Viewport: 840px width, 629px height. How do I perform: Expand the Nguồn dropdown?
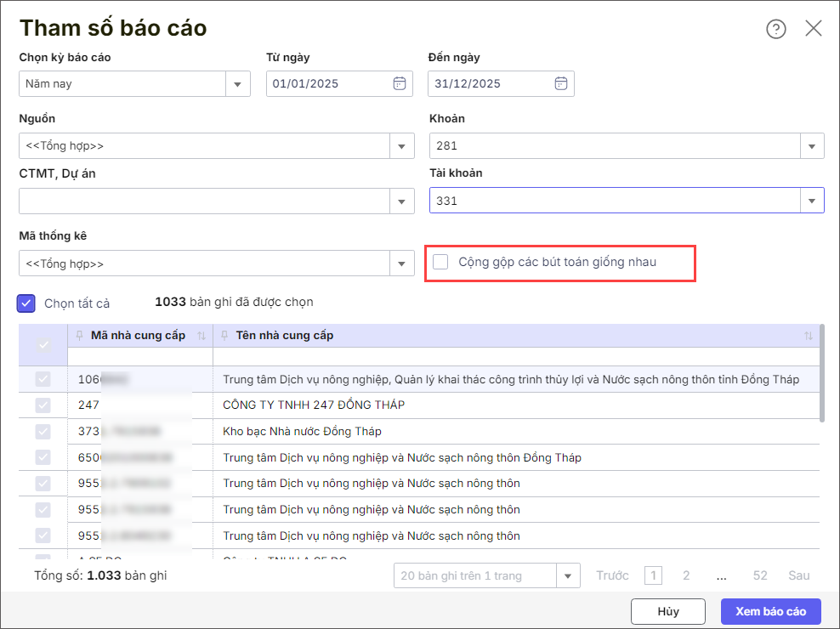(401, 146)
